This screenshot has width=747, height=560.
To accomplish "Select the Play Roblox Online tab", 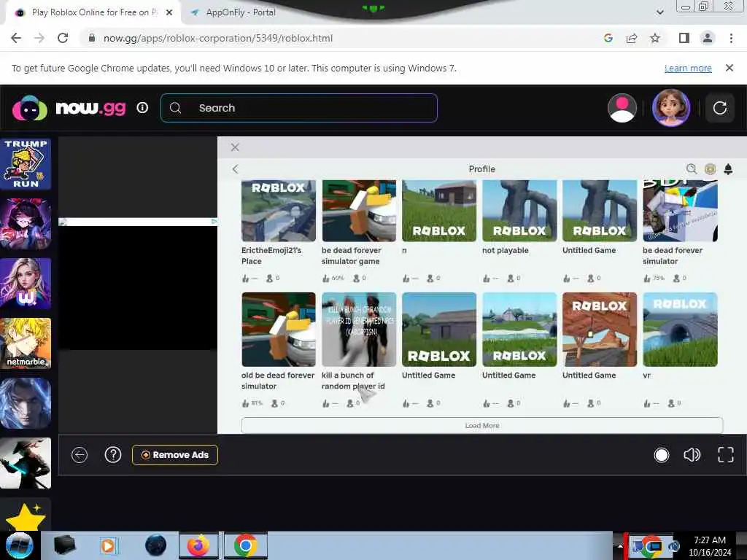I will pyautogui.click(x=94, y=12).
